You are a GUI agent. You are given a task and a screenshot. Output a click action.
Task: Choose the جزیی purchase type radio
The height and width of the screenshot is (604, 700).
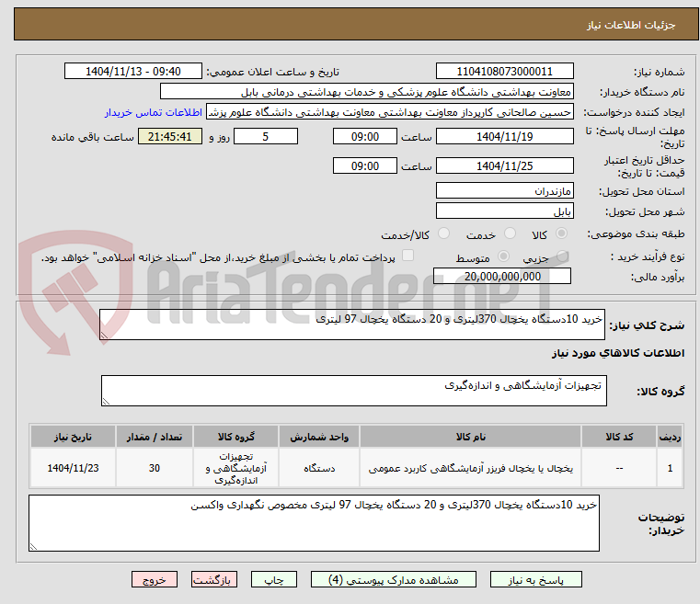click(x=563, y=256)
